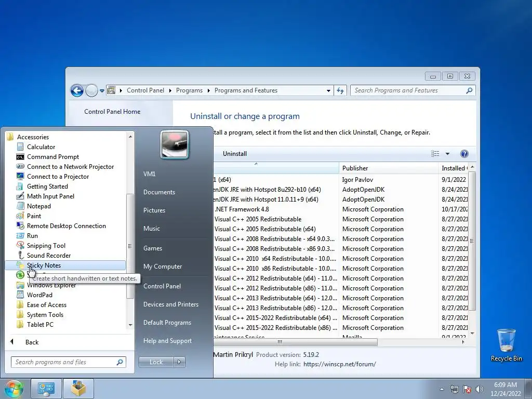
Task: Open Connect to a Projector
Action: [58, 177]
